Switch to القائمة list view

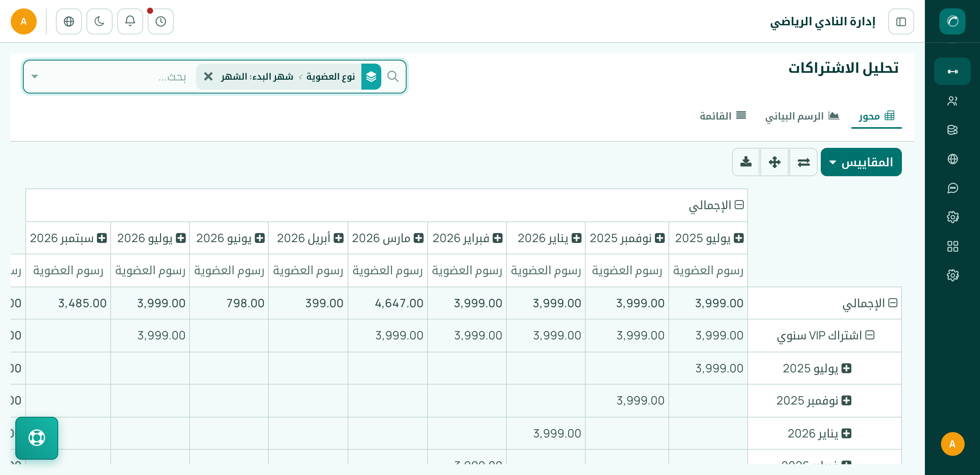coord(723,116)
